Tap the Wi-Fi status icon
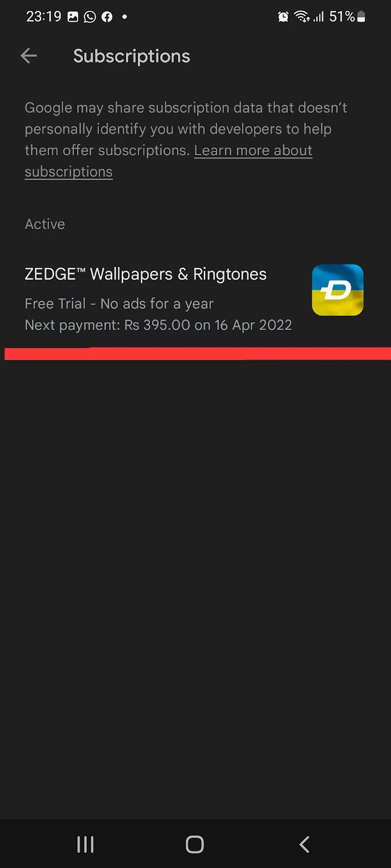This screenshot has width=391, height=868. click(x=302, y=17)
